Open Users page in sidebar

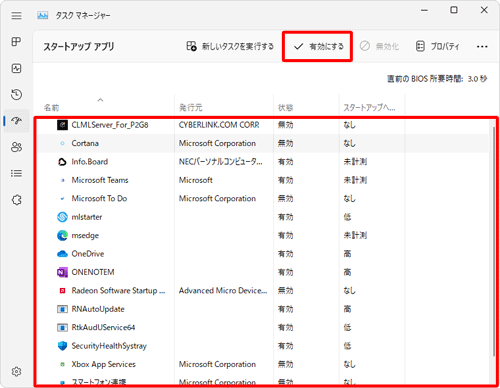point(16,147)
